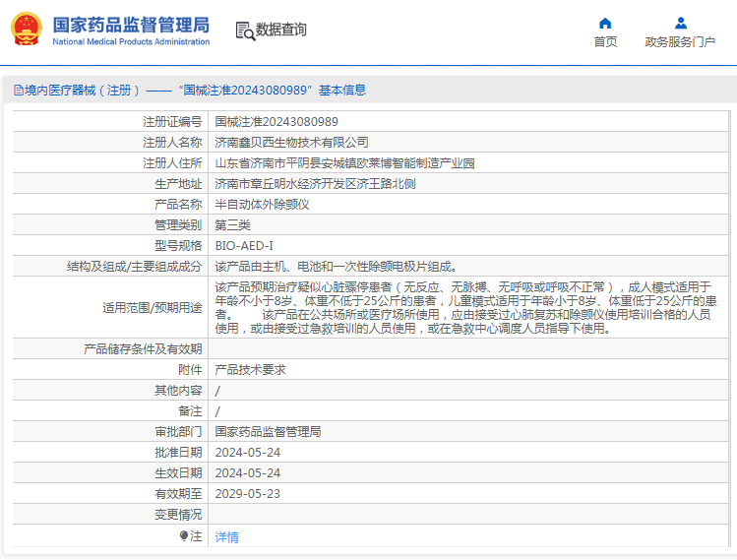
Task: Click the 审批部门 label
Action: coord(178,432)
